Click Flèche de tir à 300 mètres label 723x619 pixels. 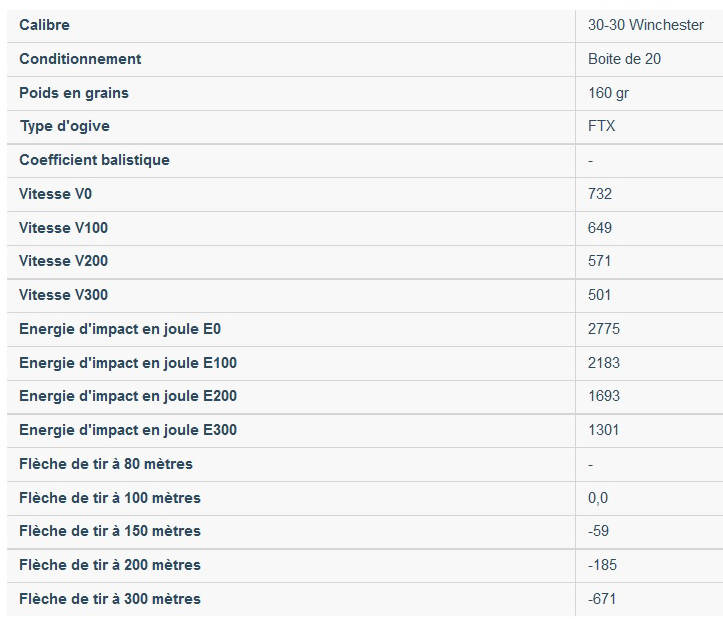click(x=110, y=599)
